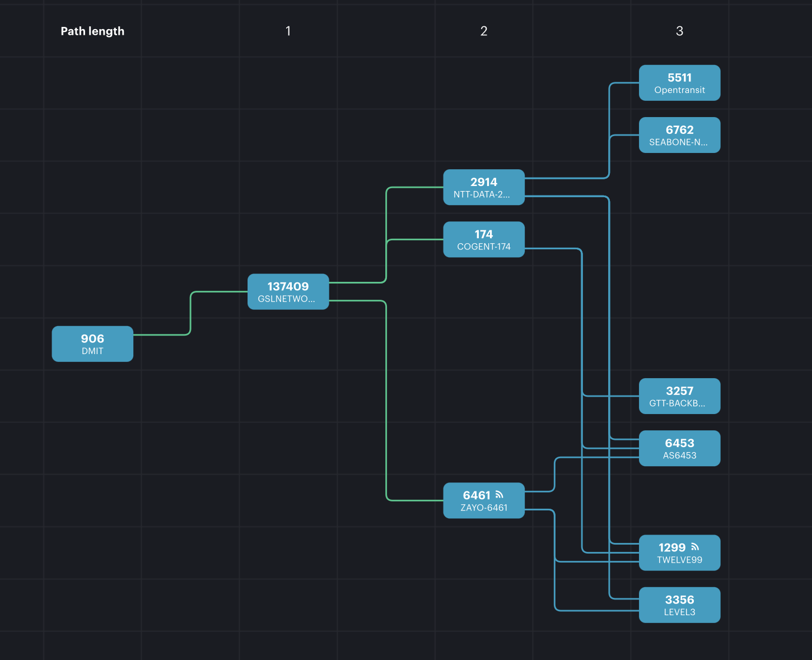Image resolution: width=812 pixels, height=660 pixels.
Task: Click the Path length header label
Action: coord(92,31)
